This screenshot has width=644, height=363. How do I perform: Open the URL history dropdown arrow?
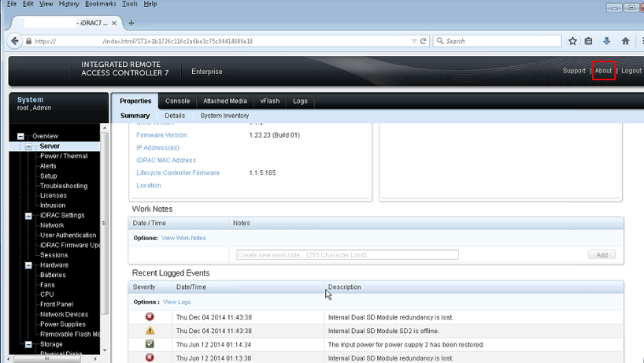coord(414,41)
